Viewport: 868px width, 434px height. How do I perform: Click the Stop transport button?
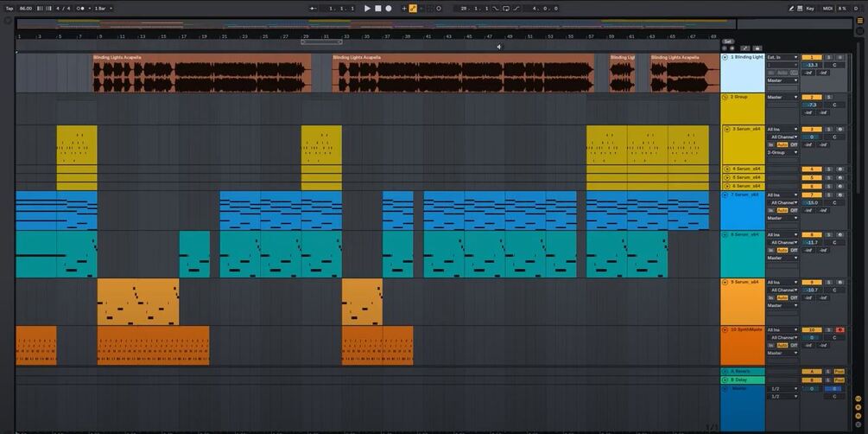pyautogui.click(x=378, y=9)
